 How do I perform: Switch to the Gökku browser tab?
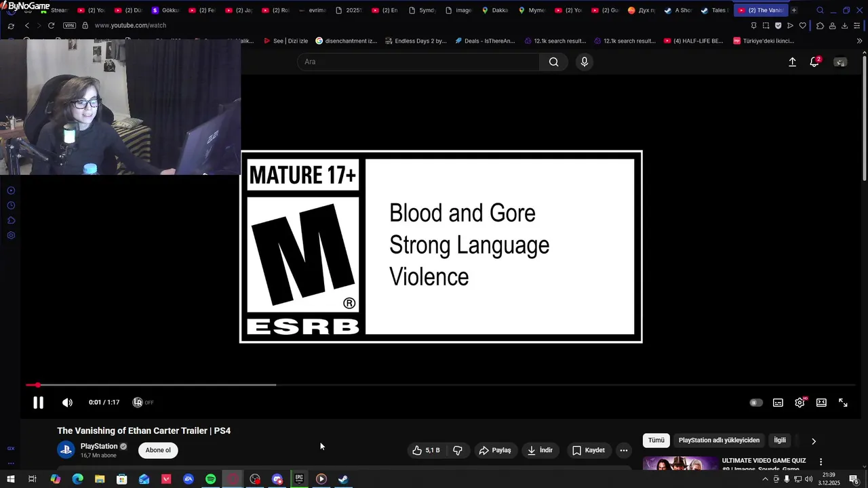[165, 10]
